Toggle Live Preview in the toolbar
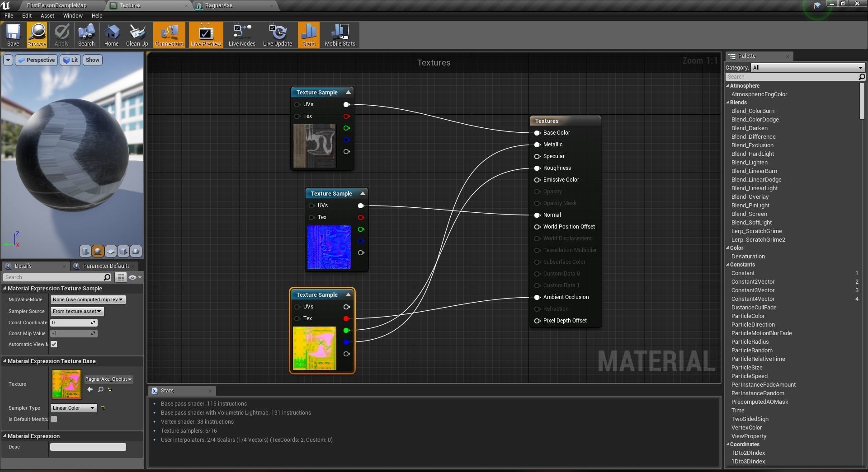868x472 pixels. 206,35
